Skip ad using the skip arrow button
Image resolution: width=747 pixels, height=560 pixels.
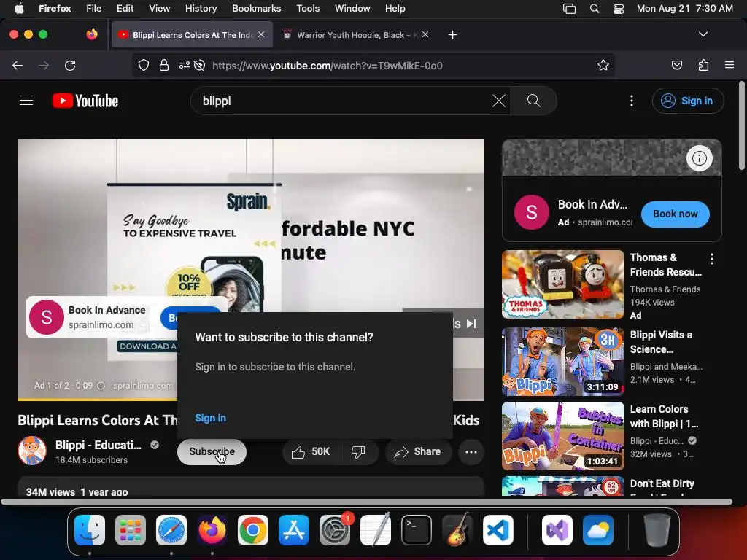coord(471,324)
